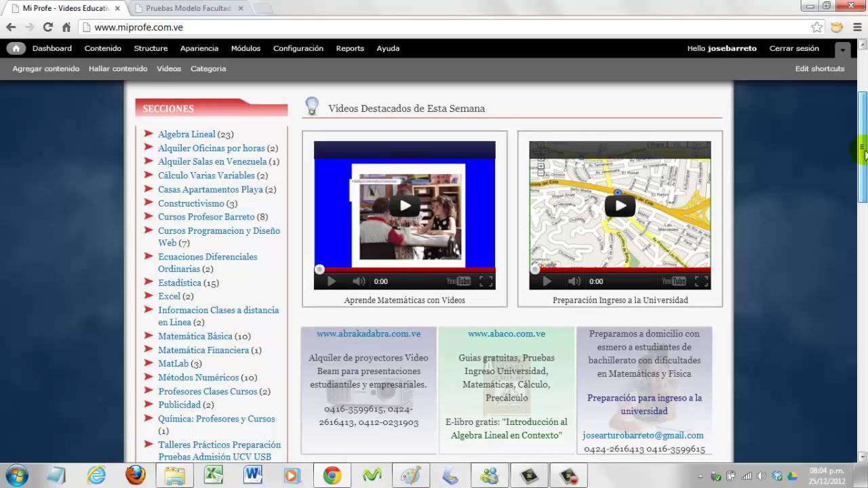
Task: Reload the page with refresh icon
Action: pos(47,27)
